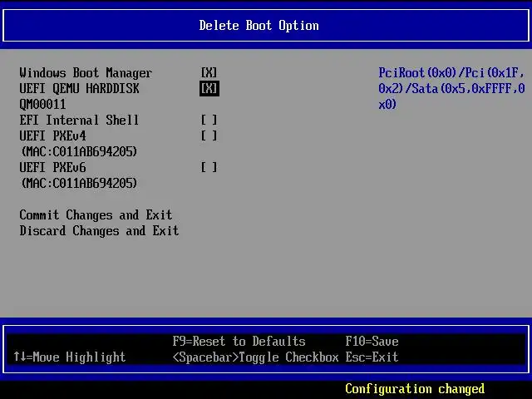Click the Configuration changed status message
This screenshot has width=532, height=399.
[x=415, y=389]
